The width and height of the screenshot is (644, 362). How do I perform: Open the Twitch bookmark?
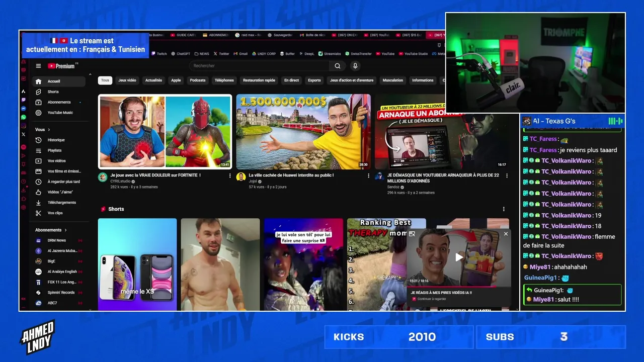click(x=158, y=54)
